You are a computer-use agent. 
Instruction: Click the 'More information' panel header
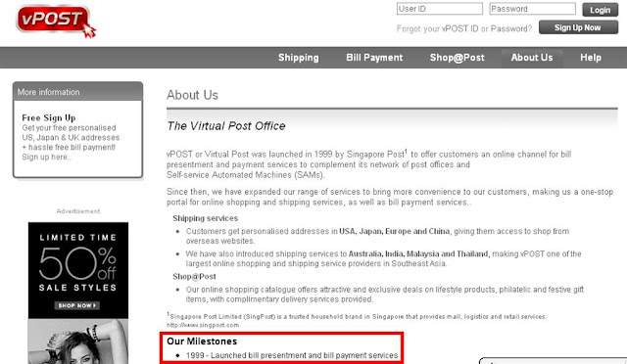77,92
